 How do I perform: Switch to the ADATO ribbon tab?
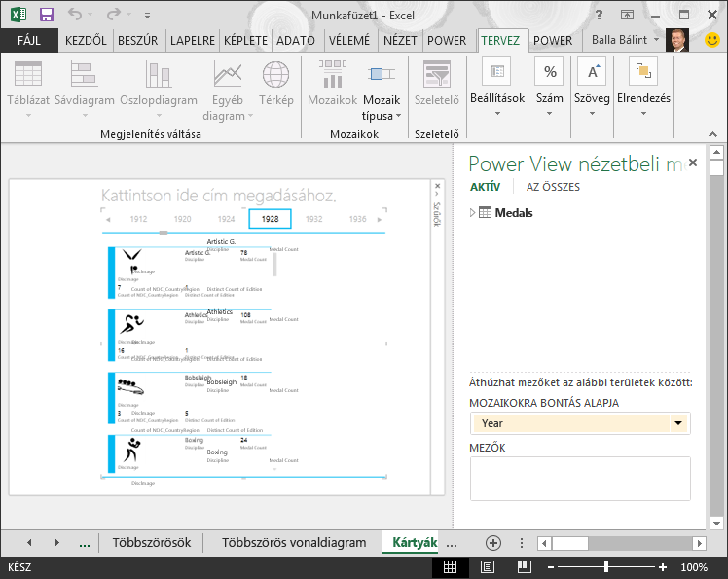click(296, 41)
